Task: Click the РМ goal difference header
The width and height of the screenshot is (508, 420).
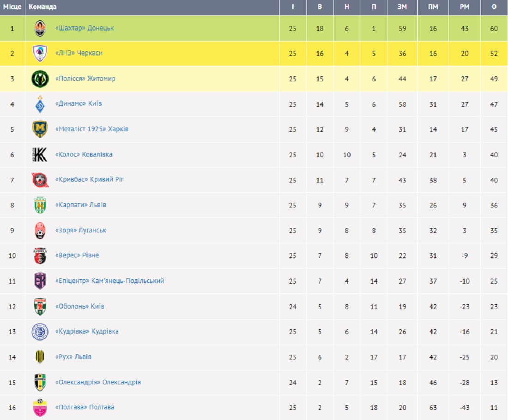Action: click(x=465, y=7)
